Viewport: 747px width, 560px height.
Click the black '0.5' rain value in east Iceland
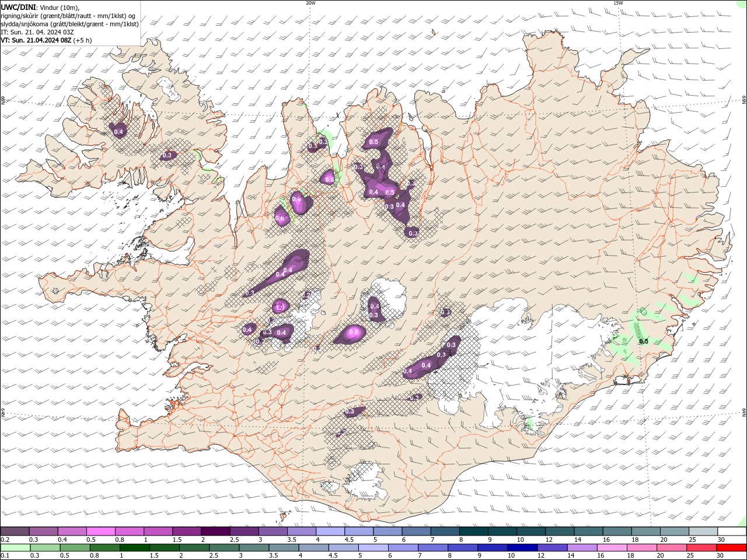[x=644, y=341]
